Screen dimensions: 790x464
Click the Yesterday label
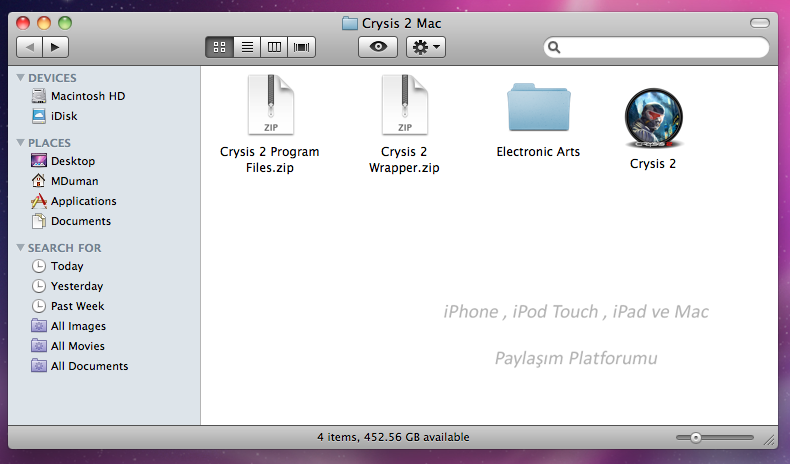77,286
